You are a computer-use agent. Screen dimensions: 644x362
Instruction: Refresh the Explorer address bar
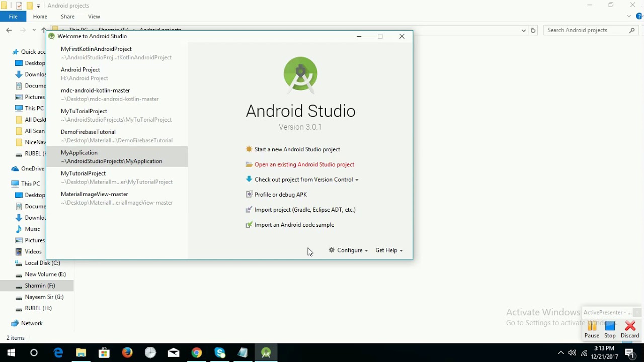pyautogui.click(x=533, y=30)
